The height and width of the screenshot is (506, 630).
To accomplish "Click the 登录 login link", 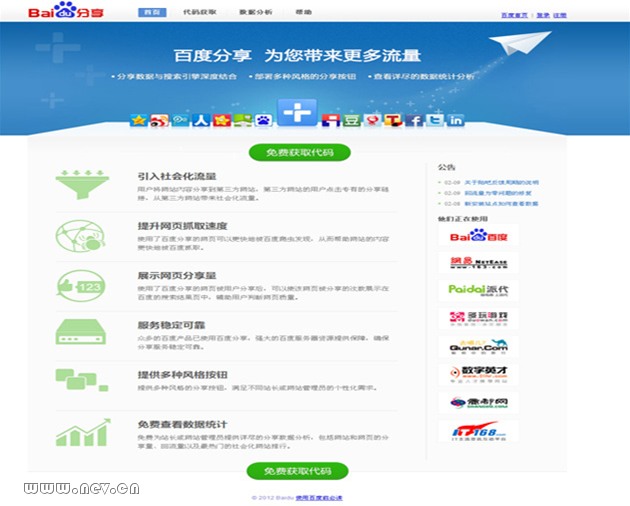I will (543, 15).
